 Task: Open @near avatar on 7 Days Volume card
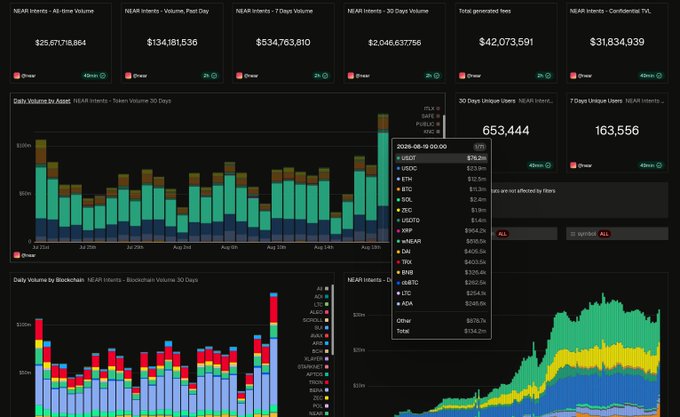[239, 75]
